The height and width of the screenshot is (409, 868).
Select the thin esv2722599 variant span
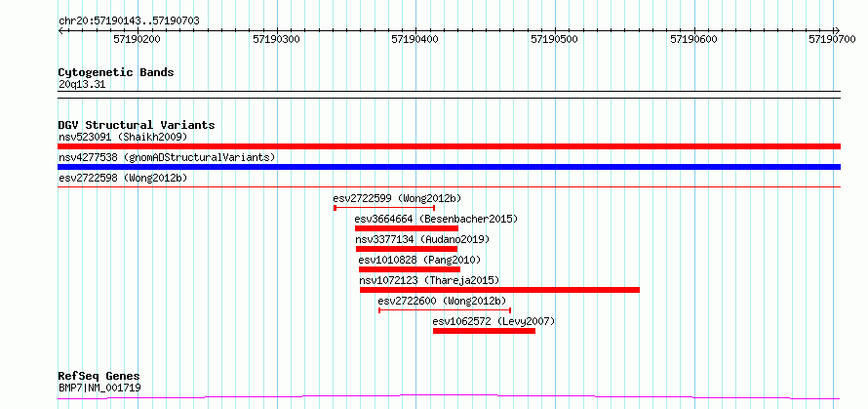[x=384, y=208]
